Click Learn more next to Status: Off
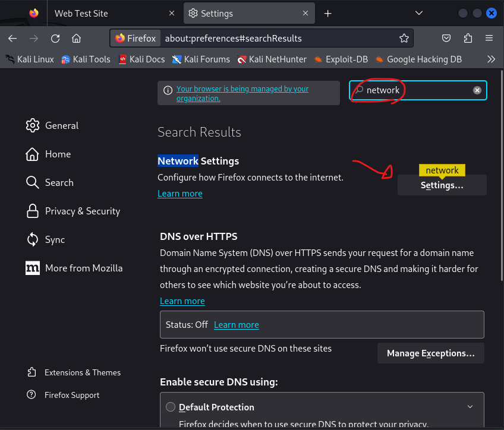This screenshot has width=504, height=430. click(x=237, y=325)
